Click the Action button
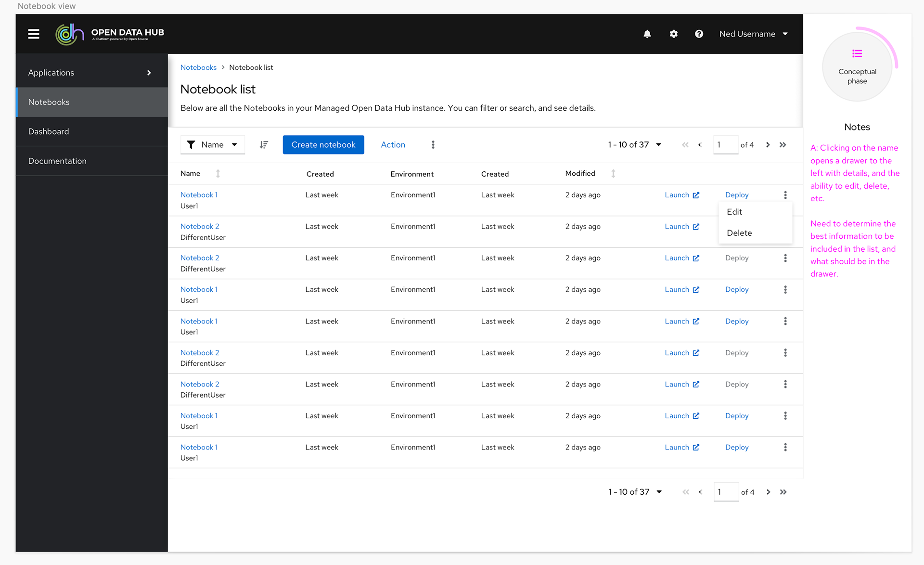The image size is (924, 565). coord(393,144)
